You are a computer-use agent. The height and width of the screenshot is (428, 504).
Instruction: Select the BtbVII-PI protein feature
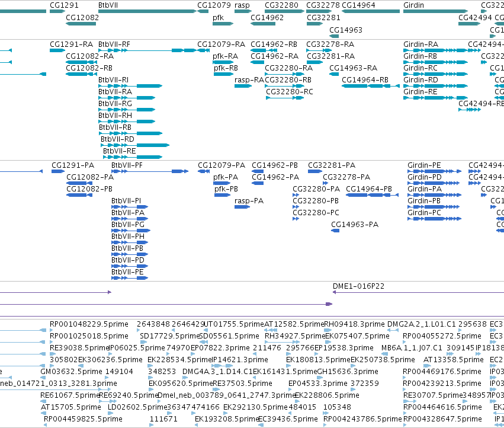click(130, 207)
